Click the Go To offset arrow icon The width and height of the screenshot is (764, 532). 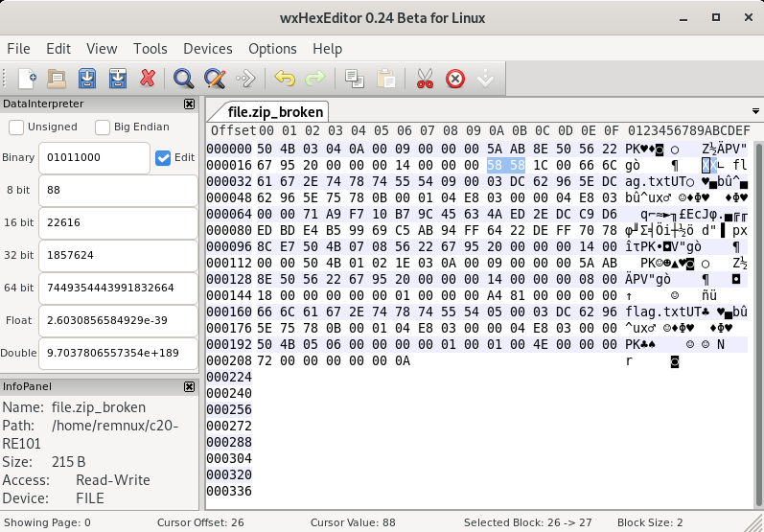245,79
